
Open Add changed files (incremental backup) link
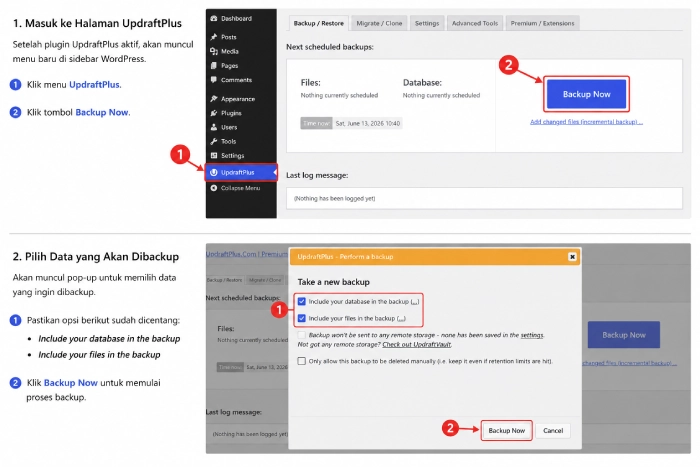click(586, 122)
